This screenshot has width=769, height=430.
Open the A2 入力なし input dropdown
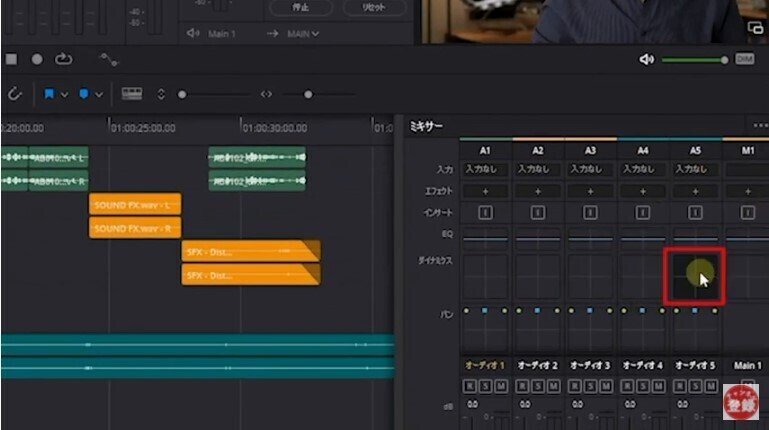[x=538, y=169]
